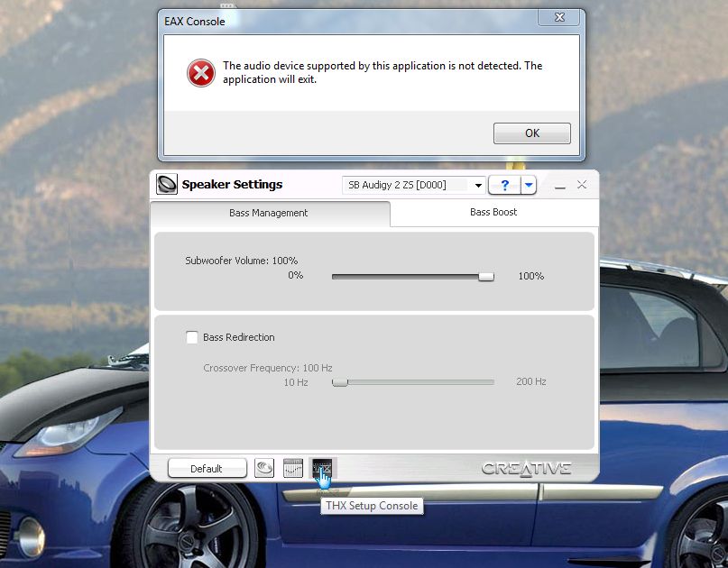Open the speaker settings icon in the bottom toolbar

264,468
